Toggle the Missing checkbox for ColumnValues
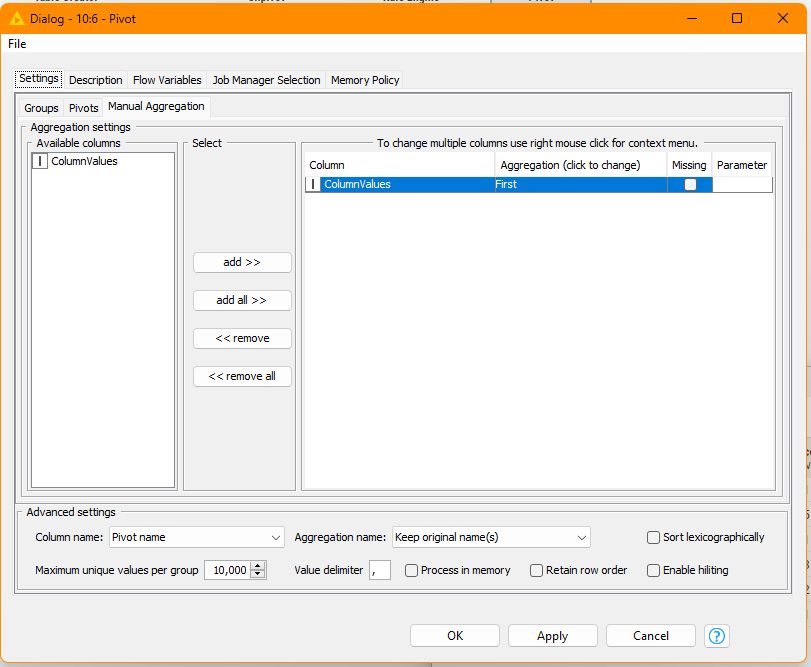Viewport: 811px width, 667px height. click(690, 185)
